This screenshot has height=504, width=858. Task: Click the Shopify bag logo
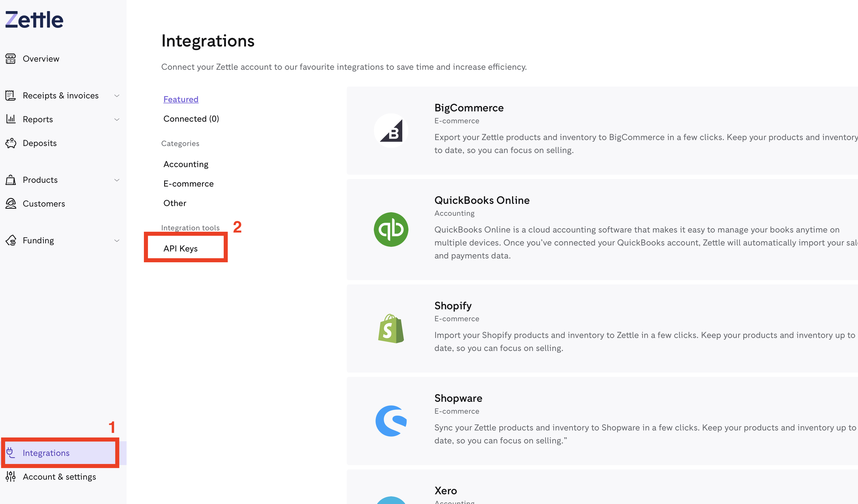click(x=391, y=329)
